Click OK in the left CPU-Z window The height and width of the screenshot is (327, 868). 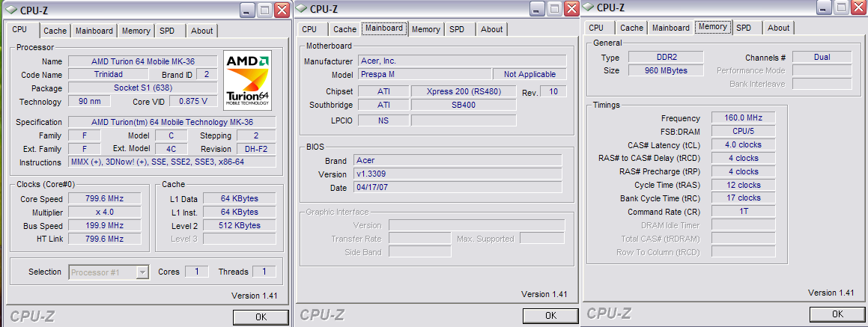[x=261, y=317]
